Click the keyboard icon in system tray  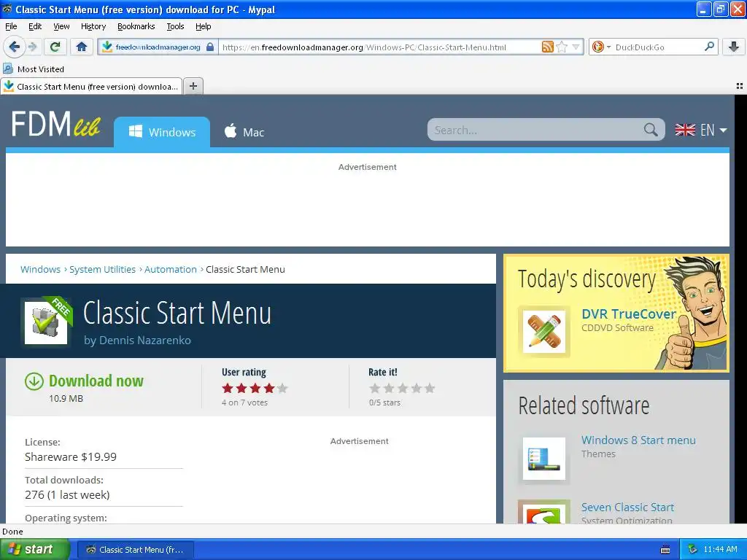pos(665,550)
